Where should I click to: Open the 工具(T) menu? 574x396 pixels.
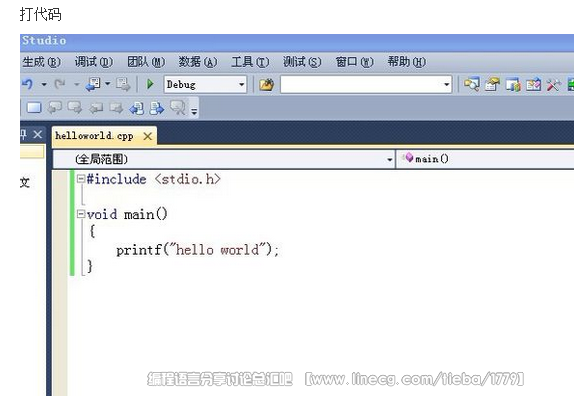pyautogui.click(x=250, y=62)
